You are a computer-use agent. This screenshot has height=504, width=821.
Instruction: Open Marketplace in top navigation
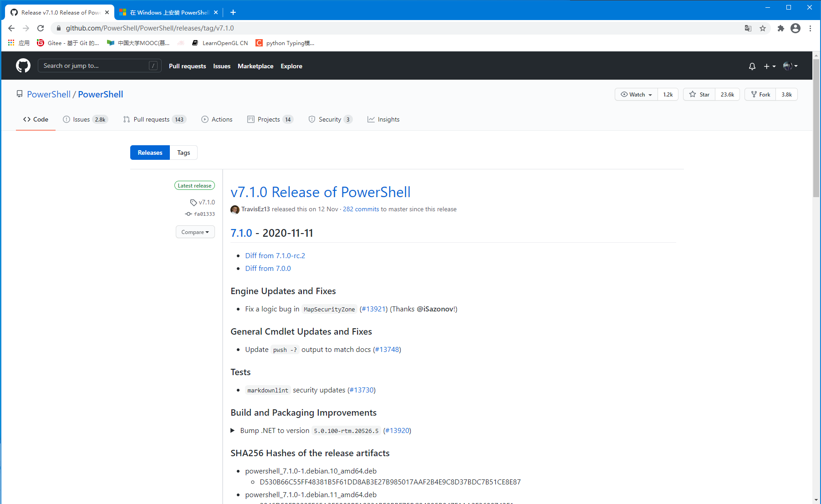(x=255, y=66)
